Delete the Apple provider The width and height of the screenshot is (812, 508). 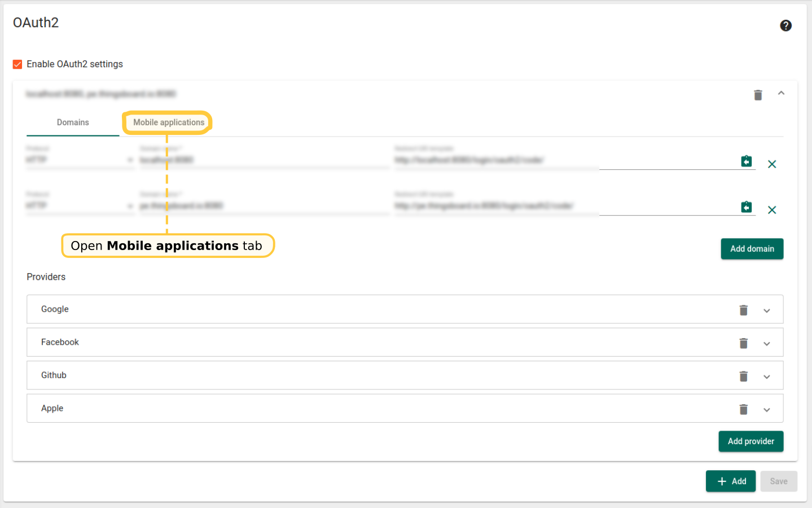pos(743,409)
